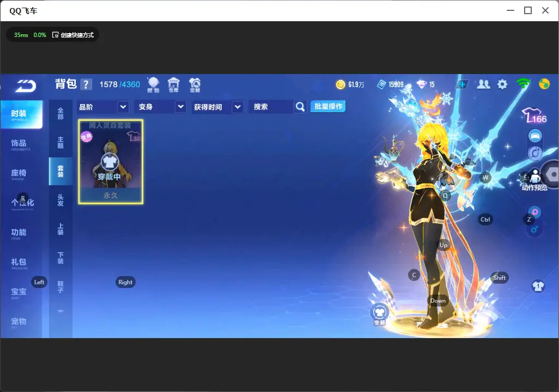Click the 变装 outfit change icon

379,314
